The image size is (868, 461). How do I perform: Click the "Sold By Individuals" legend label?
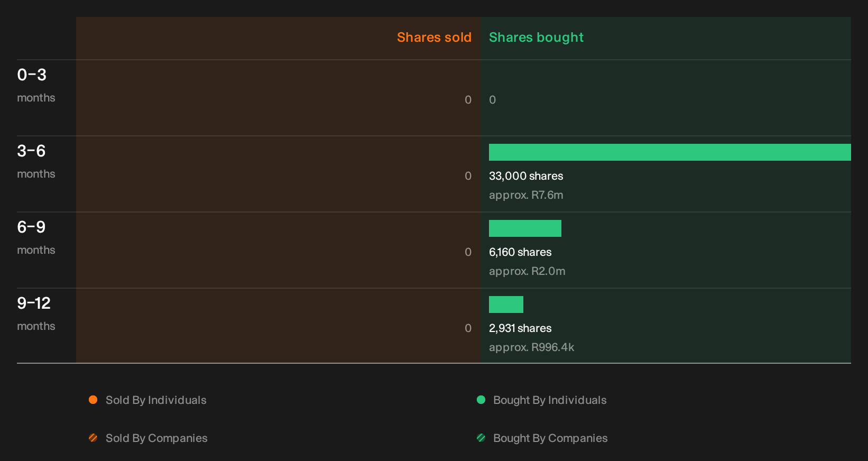pyautogui.click(x=156, y=400)
